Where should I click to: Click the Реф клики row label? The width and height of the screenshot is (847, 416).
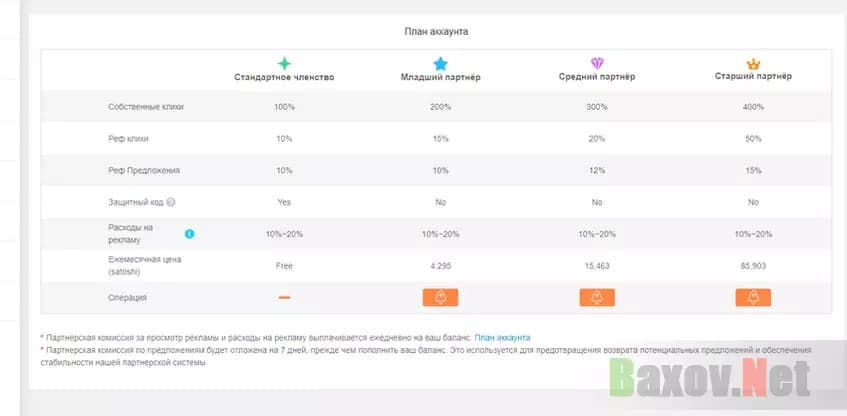[129, 138]
